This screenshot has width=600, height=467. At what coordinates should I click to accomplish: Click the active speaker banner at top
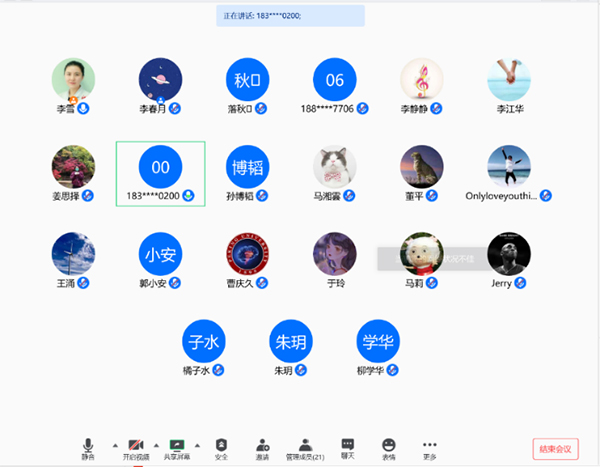pyautogui.click(x=290, y=16)
